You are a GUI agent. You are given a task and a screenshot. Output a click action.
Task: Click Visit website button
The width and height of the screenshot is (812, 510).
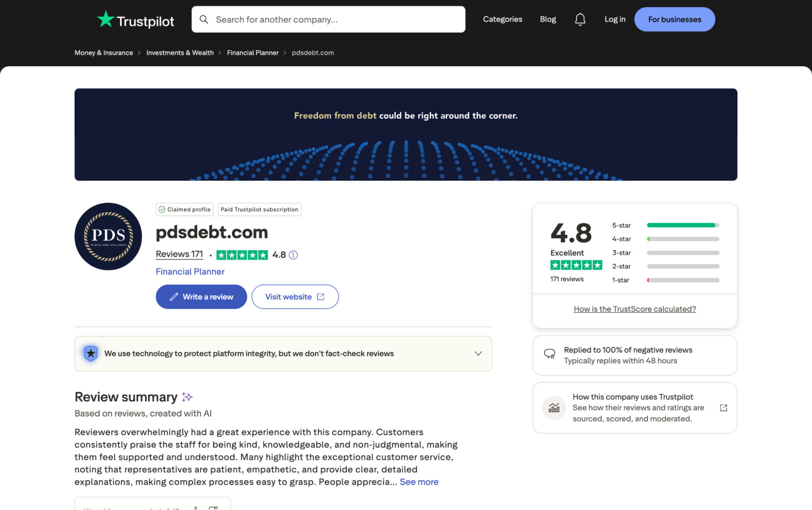(295, 297)
